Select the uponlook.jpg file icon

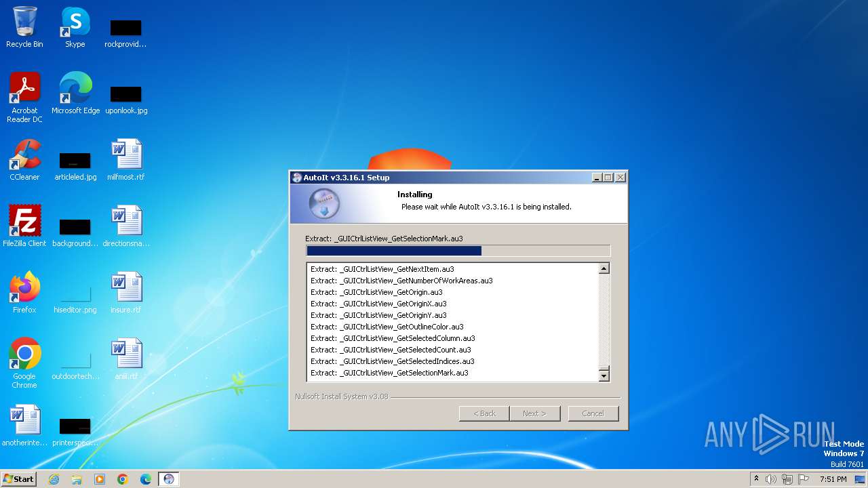pos(126,99)
